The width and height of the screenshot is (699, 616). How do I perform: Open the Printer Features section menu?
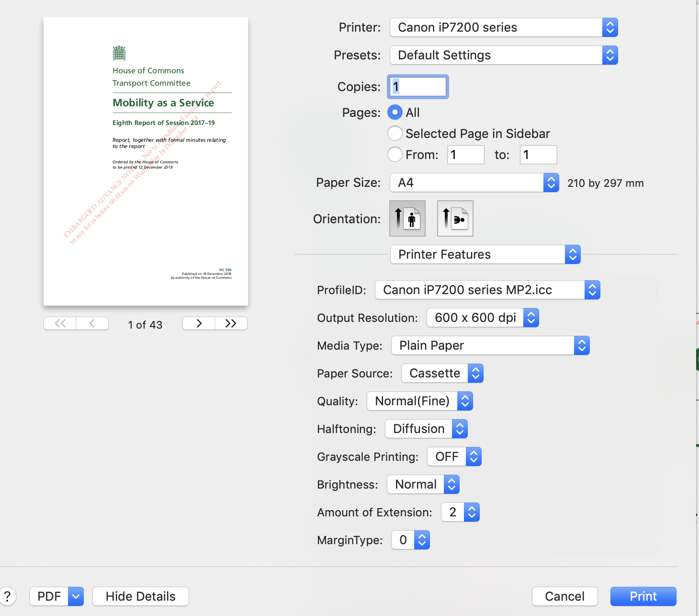485,254
